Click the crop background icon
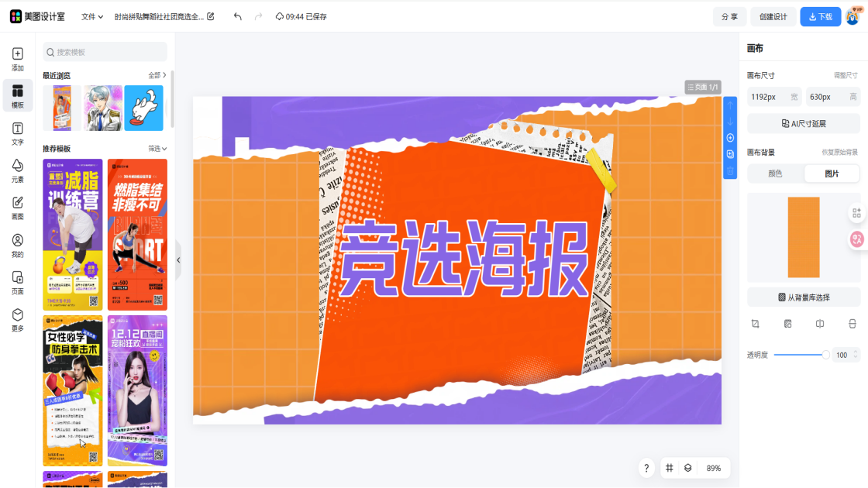868x488 pixels. coord(756,324)
